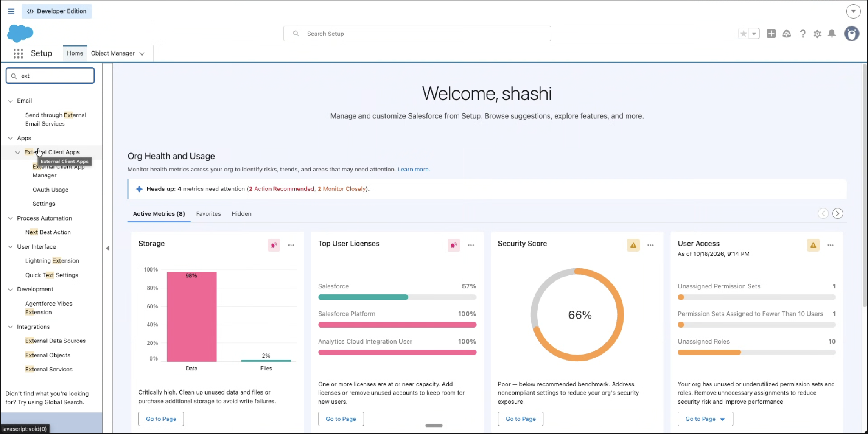
Task: Collapse the Process Automation section
Action: tap(10, 218)
